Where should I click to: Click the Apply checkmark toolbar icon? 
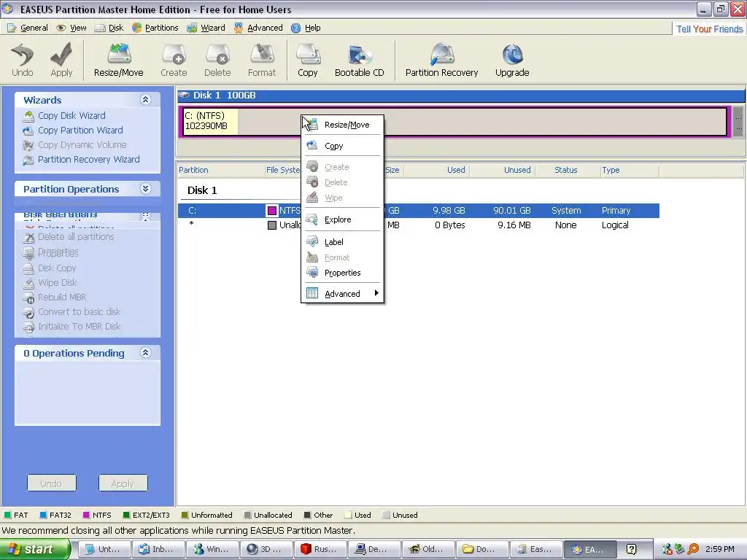pyautogui.click(x=61, y=60)
